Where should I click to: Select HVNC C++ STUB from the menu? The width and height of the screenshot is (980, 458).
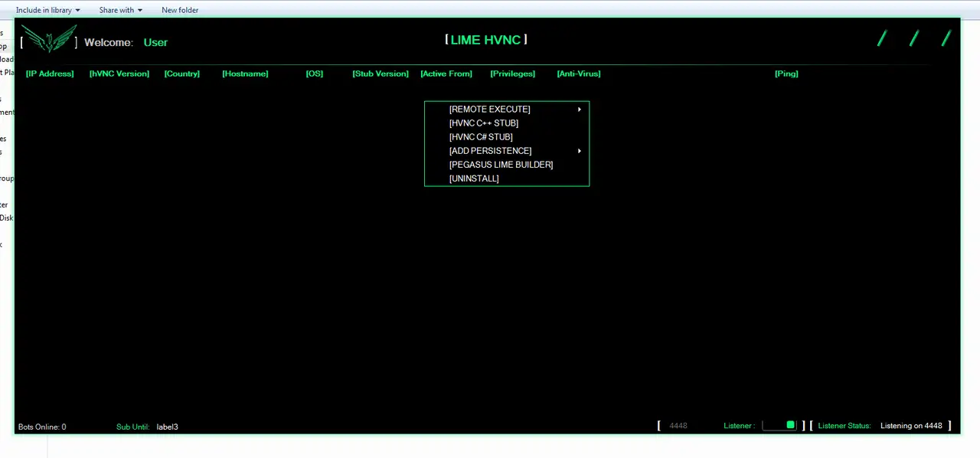tap(483, 123)
